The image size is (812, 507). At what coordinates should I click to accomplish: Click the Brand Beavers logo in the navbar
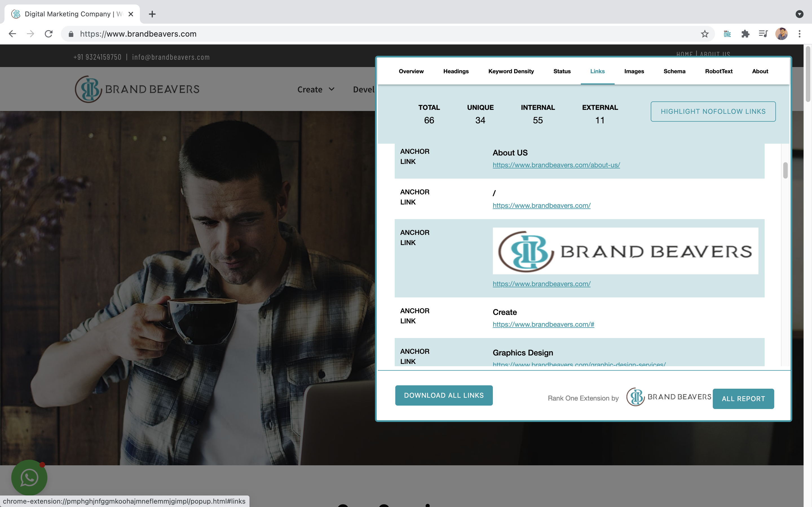136,89
